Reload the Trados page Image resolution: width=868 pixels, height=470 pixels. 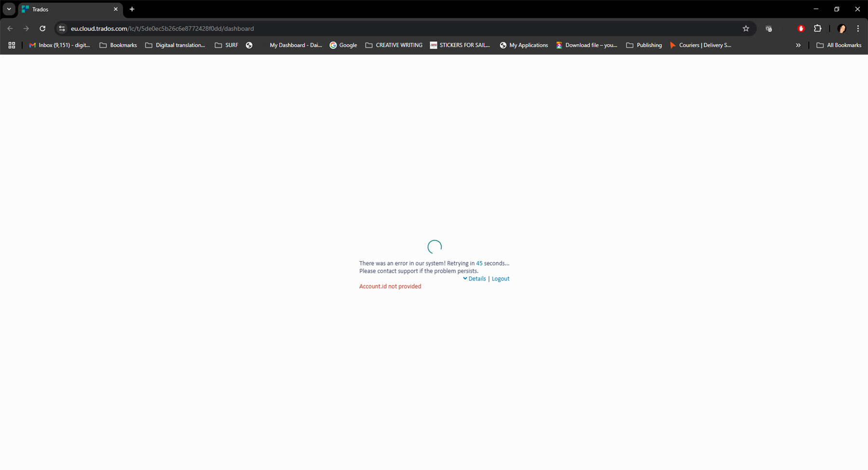(x=42, y=28)
